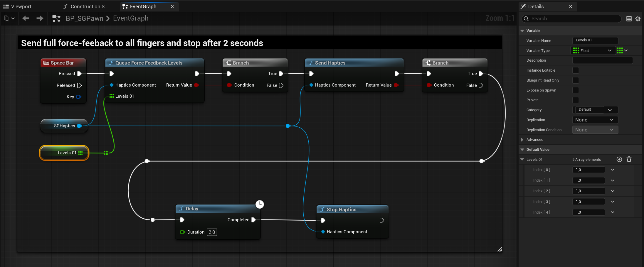Click the green array container icon beside Float

pos(621,50)
